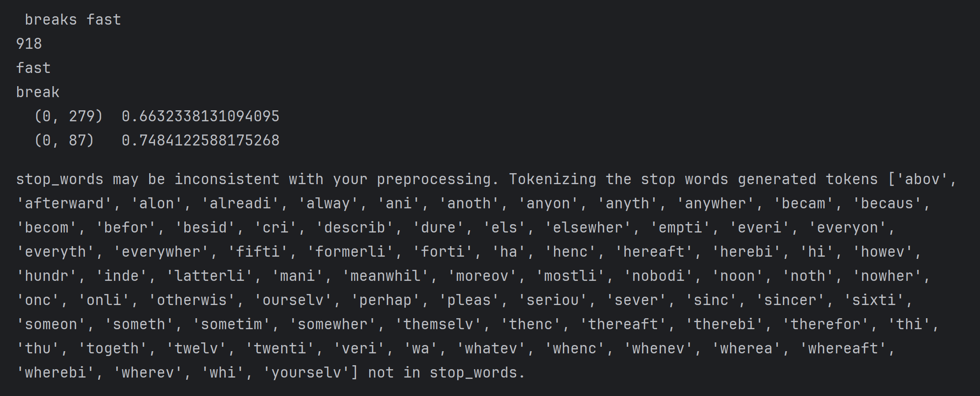Click the 'breaks fast' output line
Image resolution: width=980 pixels, height=396 pixels.
73,20
